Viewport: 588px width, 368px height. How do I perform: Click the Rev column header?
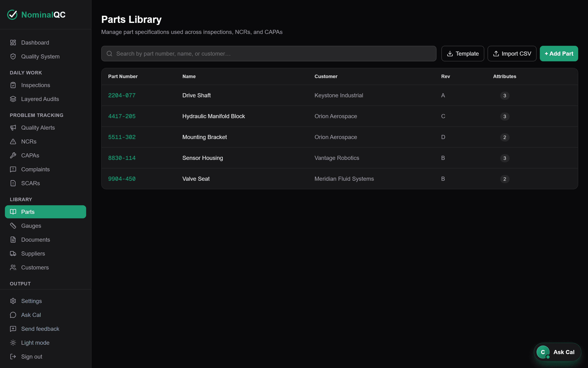click(x=445, y=76)
